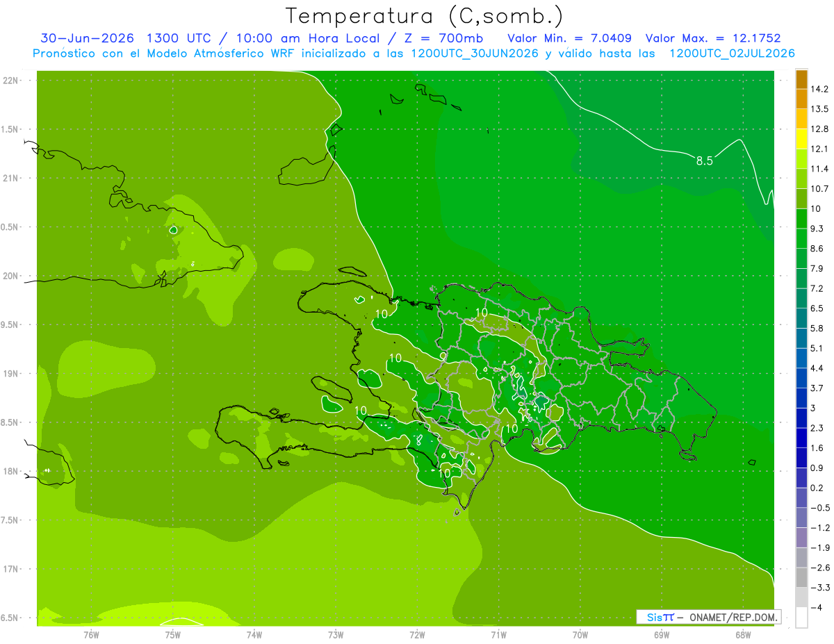
Task: Pick the gray swatch between -2.6 and -3.3
Action: [x=801, y=577]
